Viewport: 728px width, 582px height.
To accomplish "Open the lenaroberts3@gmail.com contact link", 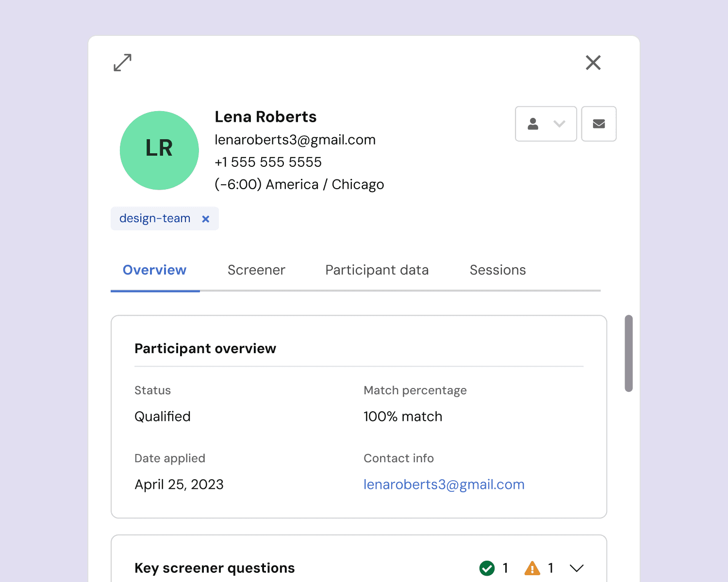I will tap(444, 485).
